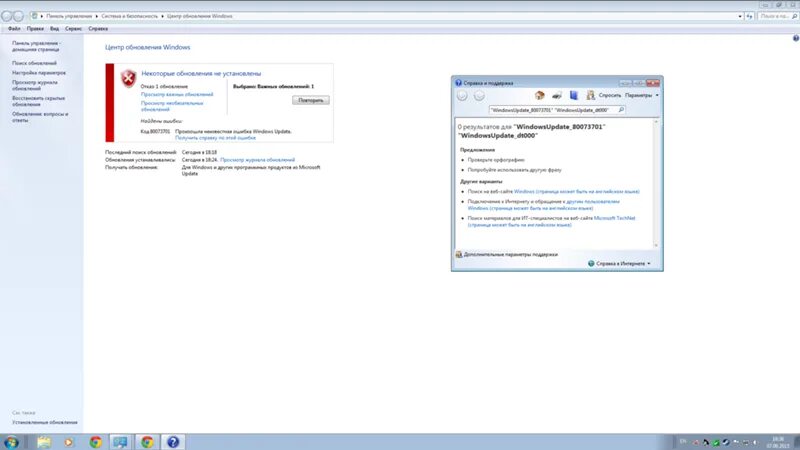This screenshot has height=450, width=800.
Task: Click forward arrow in Control Panel window
Action: tap(18, 16)
